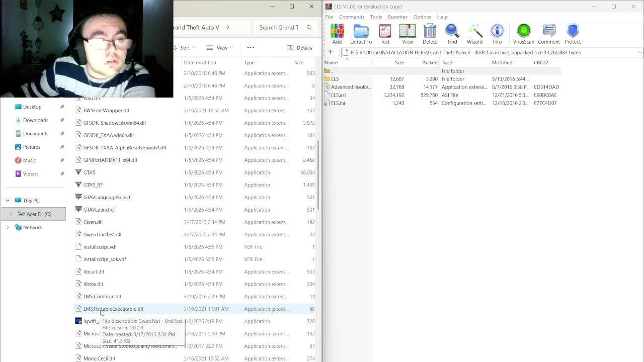Open Music in the navigation pane
The height and width of the screenshot is (362, 644).
pyautogui.click(x=29, y=160)
